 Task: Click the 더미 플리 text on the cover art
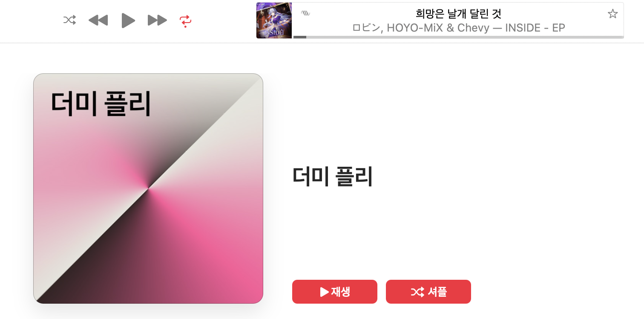(x=101, y=104)
